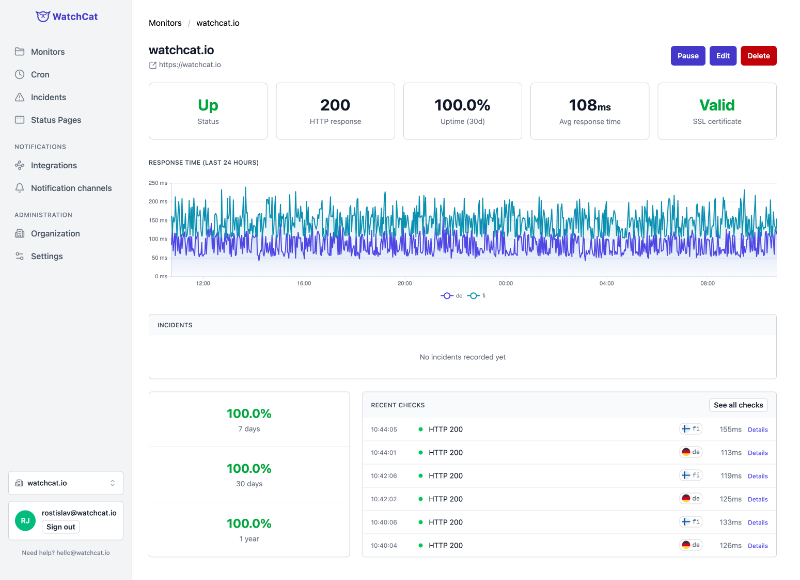Click Monitors in the breadcrumb
The width and height of the screenshot is (800, 580).
click(165, 23)
